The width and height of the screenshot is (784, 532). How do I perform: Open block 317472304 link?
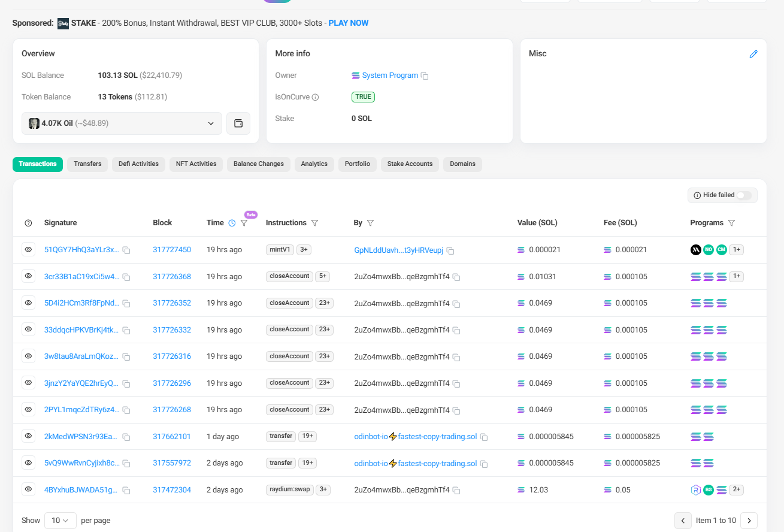point(172,490)
